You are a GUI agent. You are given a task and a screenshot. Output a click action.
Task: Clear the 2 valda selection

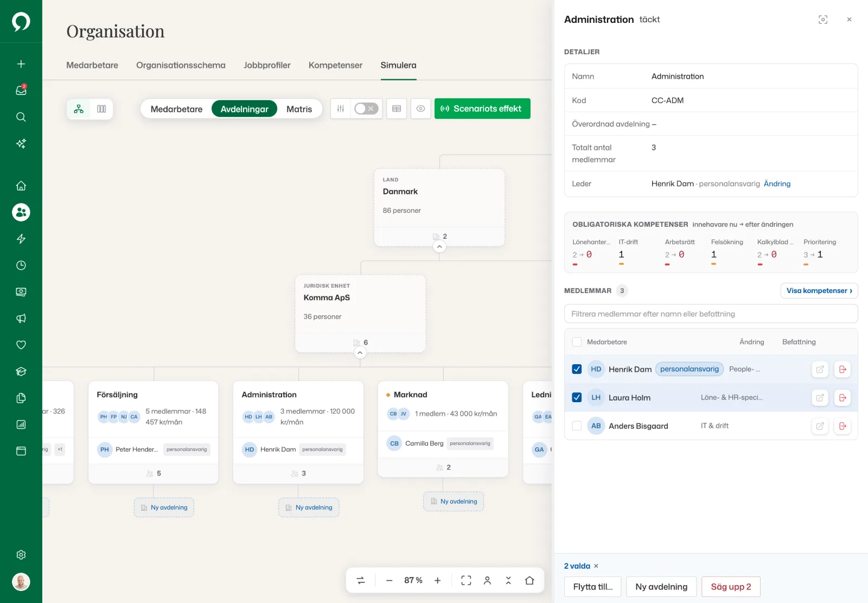tap(596, 566)
